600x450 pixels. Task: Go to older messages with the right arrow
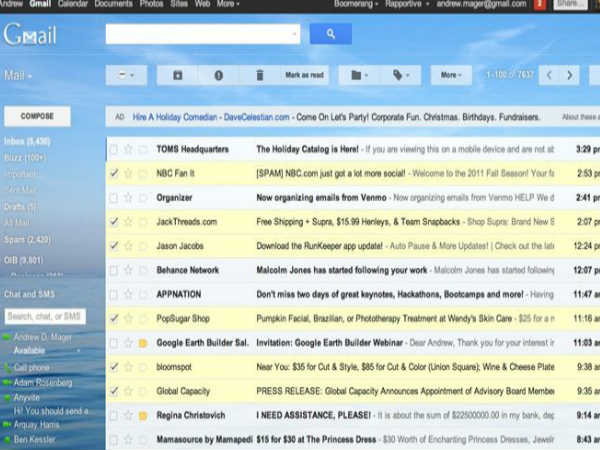point(569,75)
